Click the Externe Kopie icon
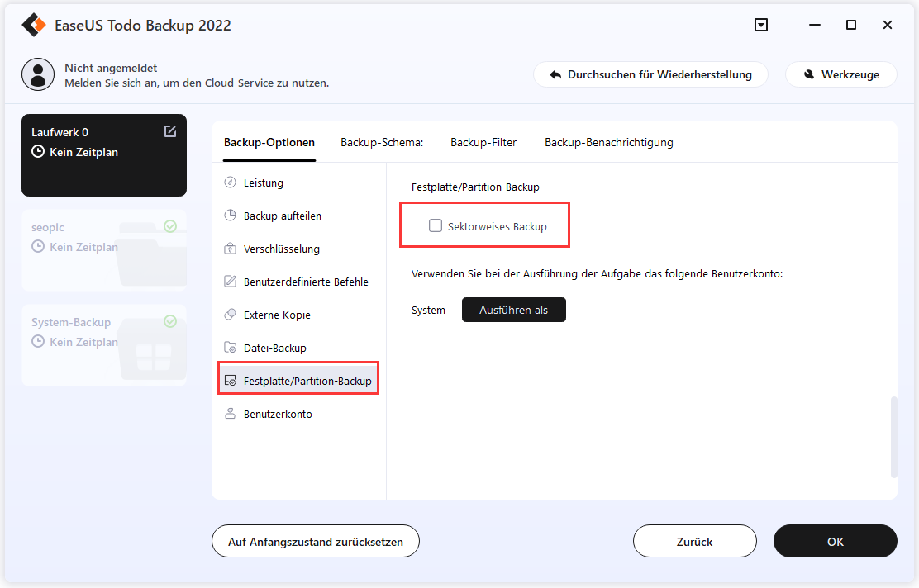The height and width of the screenshot is (588, 919). [231, 315]
